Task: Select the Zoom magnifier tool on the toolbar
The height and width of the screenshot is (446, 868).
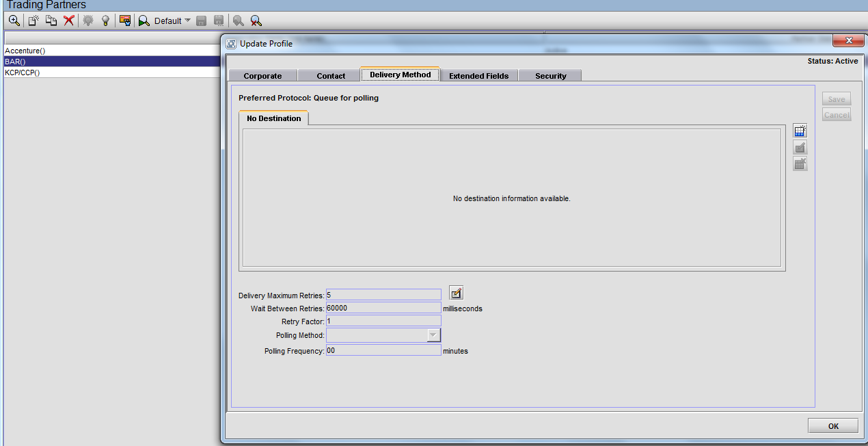Action: point(14,21)
